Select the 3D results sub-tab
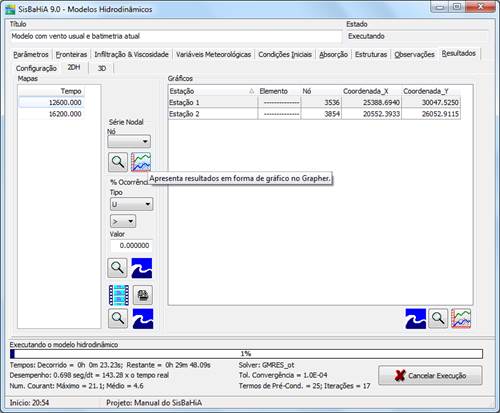 coord(102,68)
